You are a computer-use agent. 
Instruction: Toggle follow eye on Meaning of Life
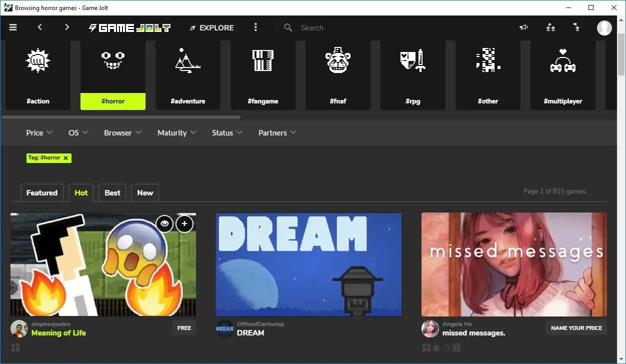pyautogui.click(x=164, y=223)
